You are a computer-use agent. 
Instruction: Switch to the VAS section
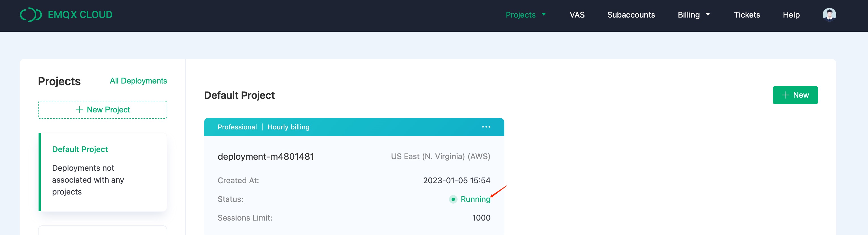[x=577, y=15]
